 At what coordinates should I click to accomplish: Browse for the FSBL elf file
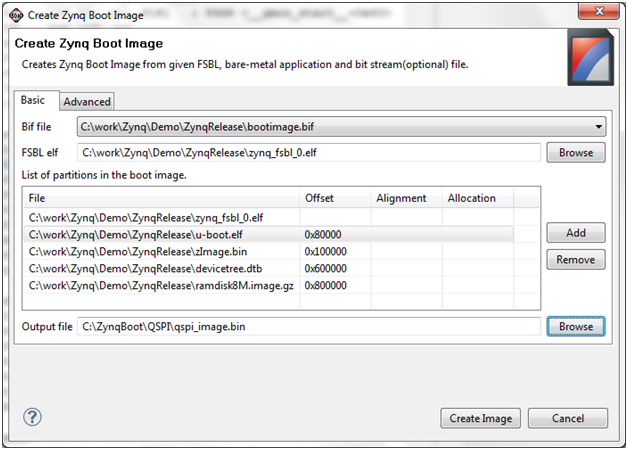pos(576,153)
